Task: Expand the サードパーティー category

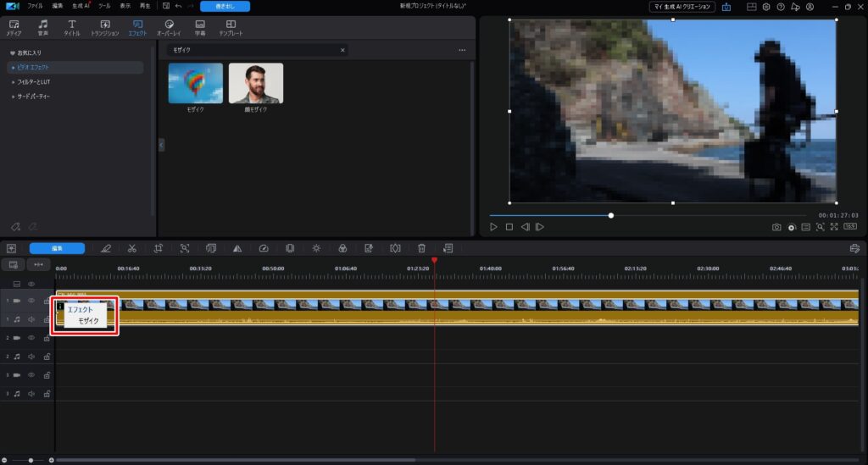Action: click(x=34, y=97)
